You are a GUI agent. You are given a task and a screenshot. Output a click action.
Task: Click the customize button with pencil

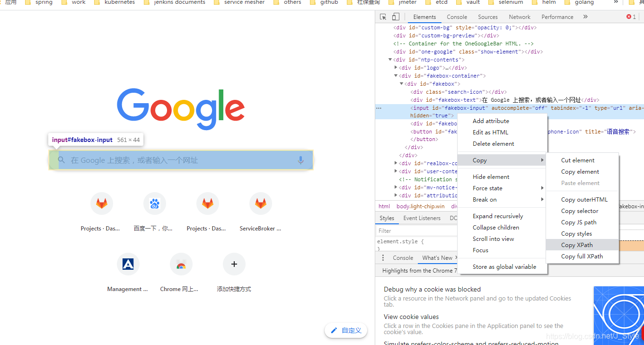click(346, 330)
